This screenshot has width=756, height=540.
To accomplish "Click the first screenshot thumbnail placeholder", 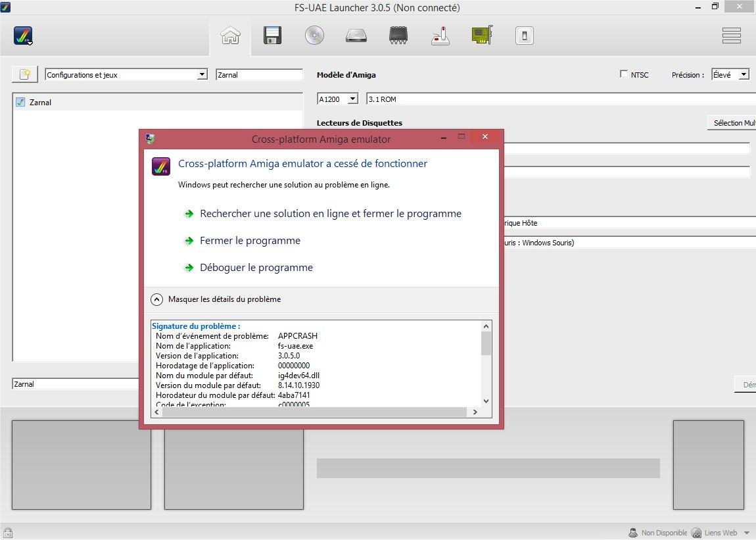I will (x=82, y=465).
